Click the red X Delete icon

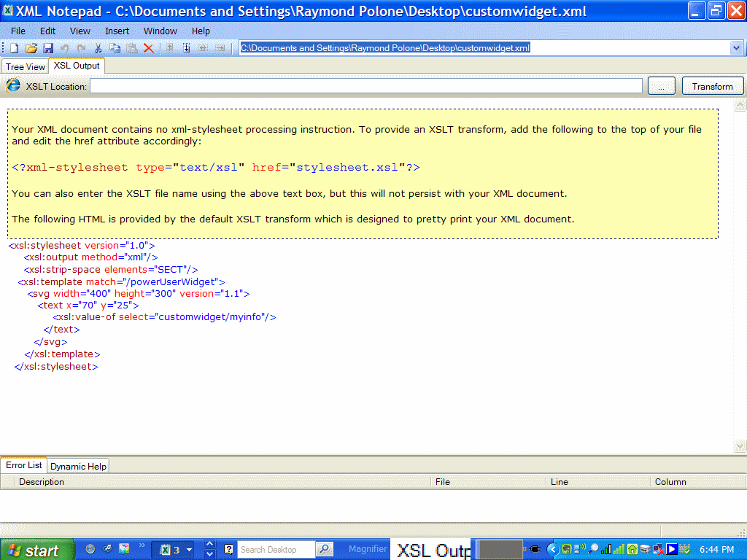[x=149, y=48]
